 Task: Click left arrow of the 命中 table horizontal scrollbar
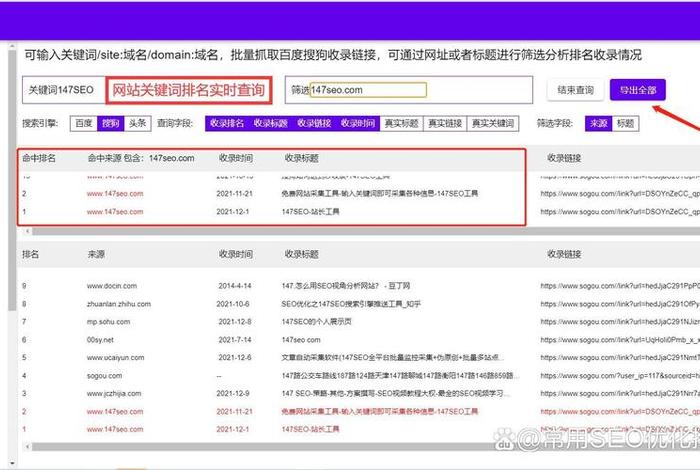[x=27, y=231]
